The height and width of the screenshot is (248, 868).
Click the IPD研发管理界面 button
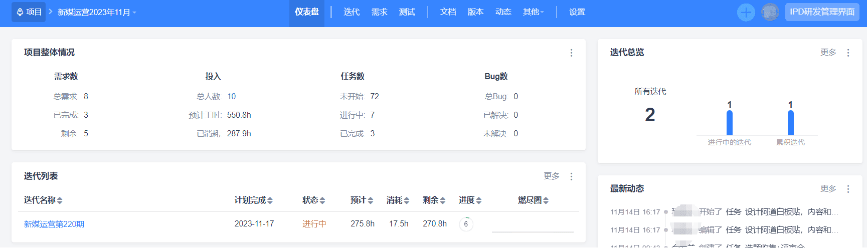click(822, 12)
